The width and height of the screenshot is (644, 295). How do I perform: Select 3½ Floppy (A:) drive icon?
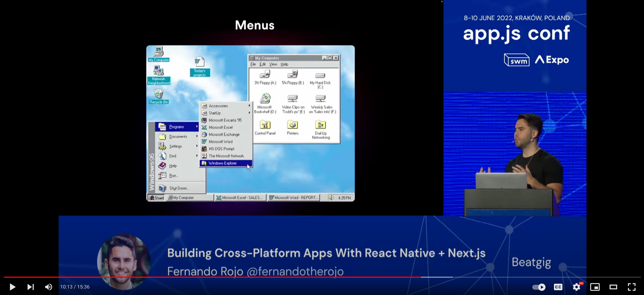265,77
